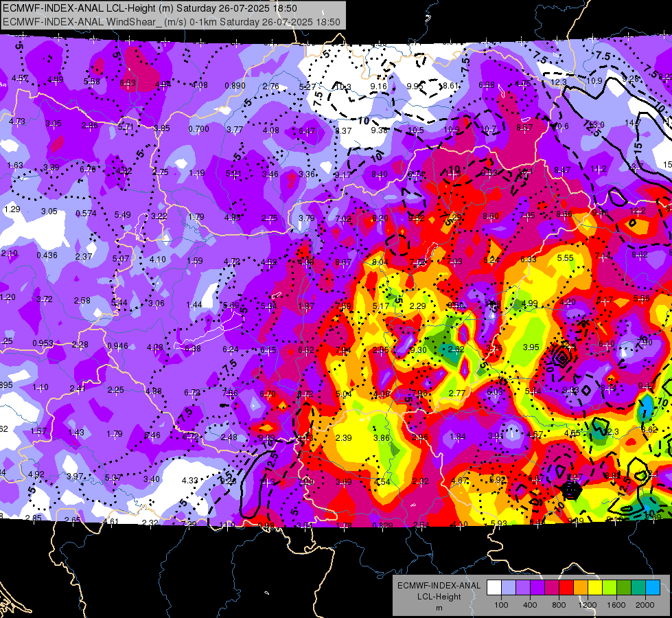Click the grid value 3.95
Screen dimensions: 672x618
[x=531, y=347]
